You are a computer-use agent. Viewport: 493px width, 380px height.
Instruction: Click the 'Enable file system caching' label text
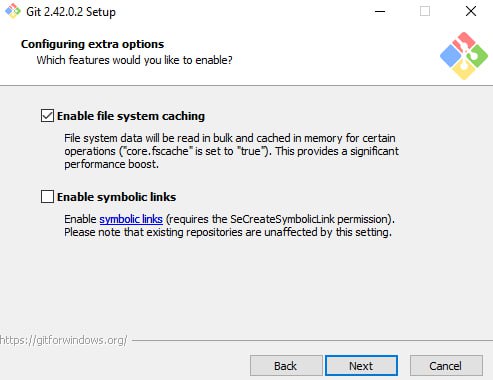tap(131, 116)
